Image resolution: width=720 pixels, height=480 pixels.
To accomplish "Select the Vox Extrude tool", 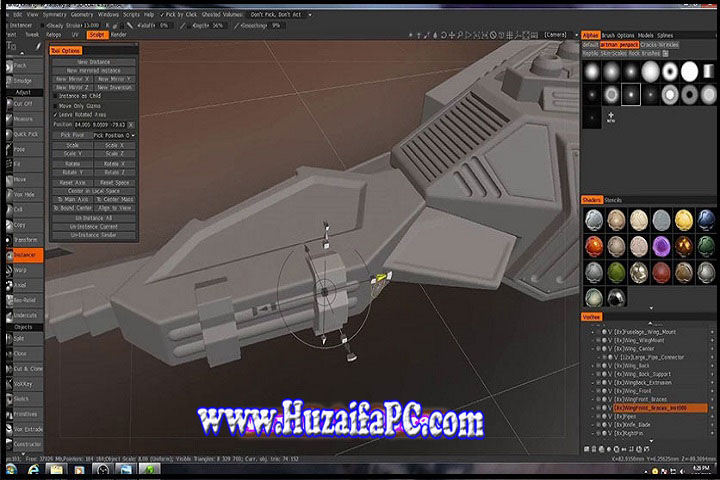I will [x=24, y=429].
